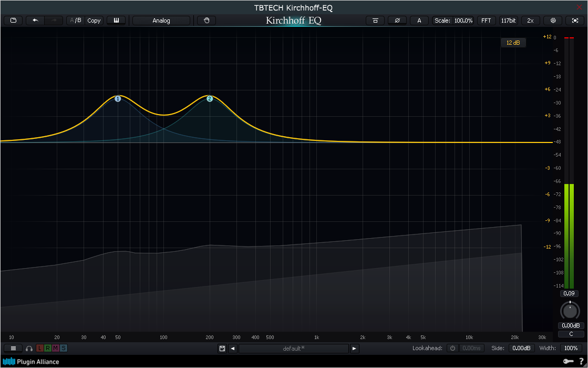The image size is (588, 368).
Task: Toggle the S side channel button
Action: 64,348
